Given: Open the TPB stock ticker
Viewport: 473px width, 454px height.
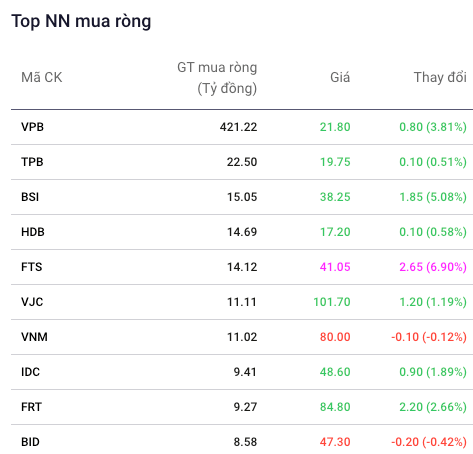Looking at the screenshot, I should [32, 162].
